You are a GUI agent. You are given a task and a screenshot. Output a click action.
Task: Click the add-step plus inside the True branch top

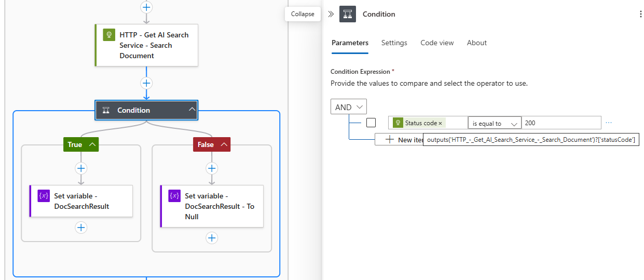pos(81,168)
